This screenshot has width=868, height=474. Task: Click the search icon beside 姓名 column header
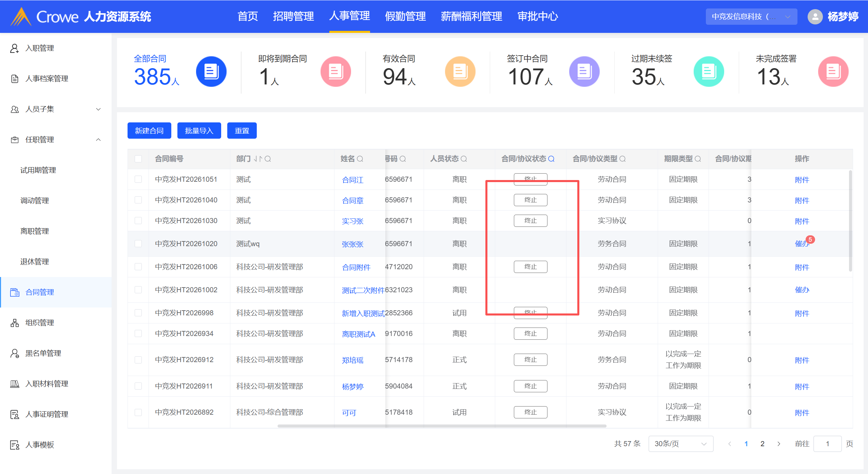[360, 159]
